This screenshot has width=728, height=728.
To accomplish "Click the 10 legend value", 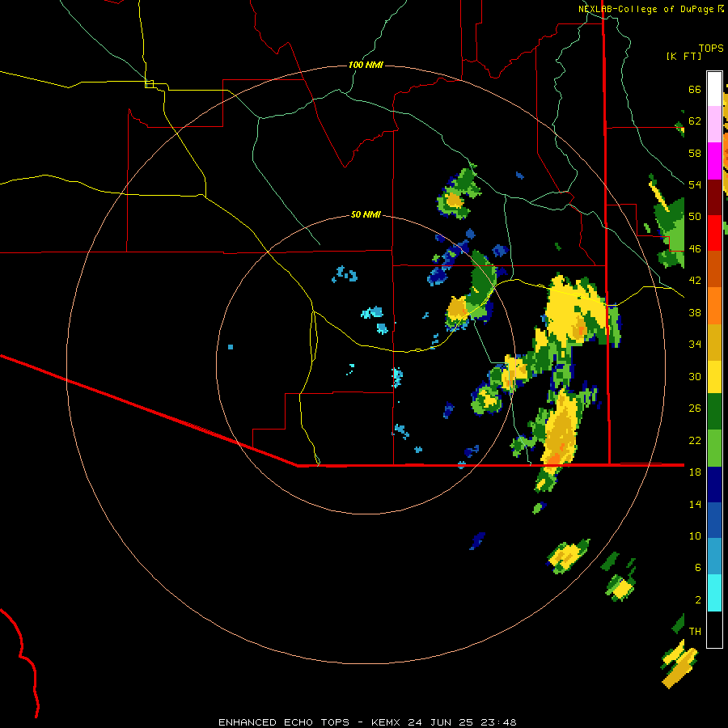I will [x=695, y=535].
